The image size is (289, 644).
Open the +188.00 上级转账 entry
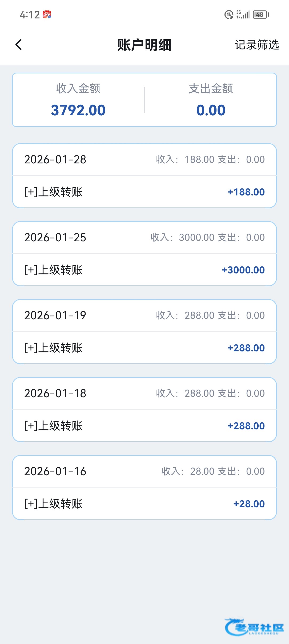(144, 192)
